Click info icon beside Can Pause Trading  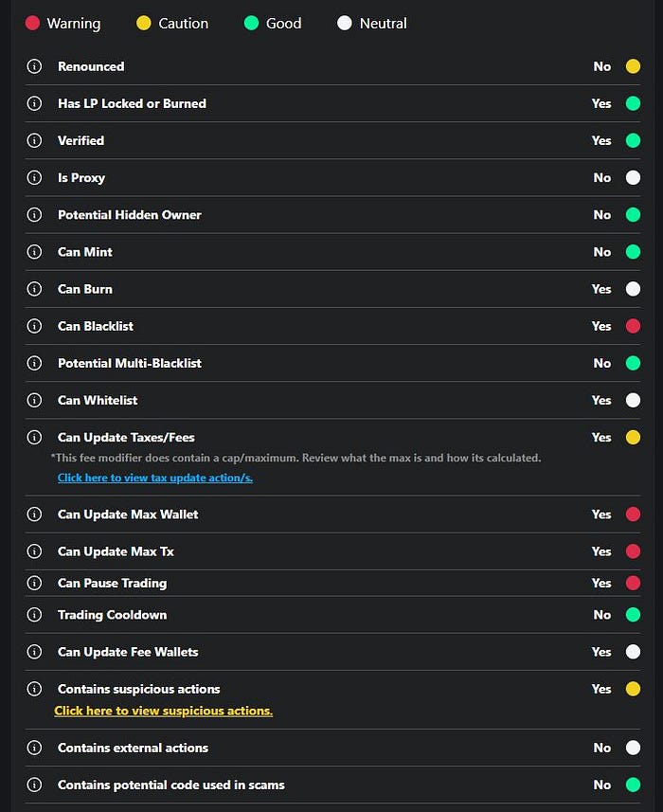click(34, 583)
